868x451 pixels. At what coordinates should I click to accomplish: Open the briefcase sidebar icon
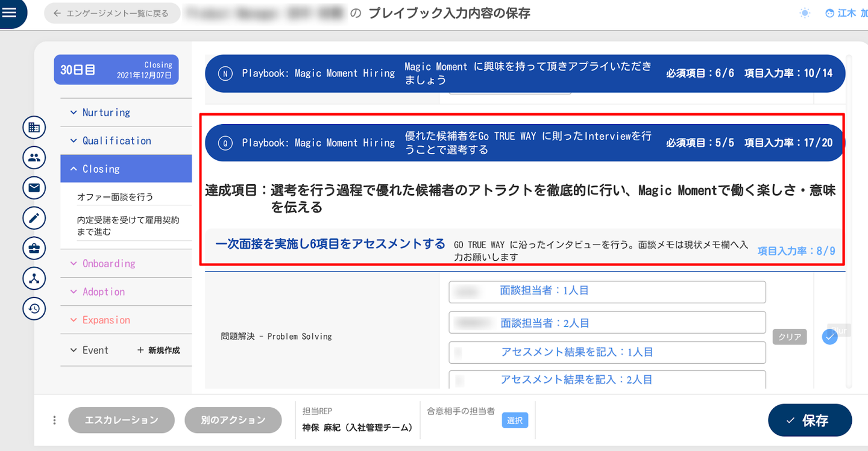34,248
